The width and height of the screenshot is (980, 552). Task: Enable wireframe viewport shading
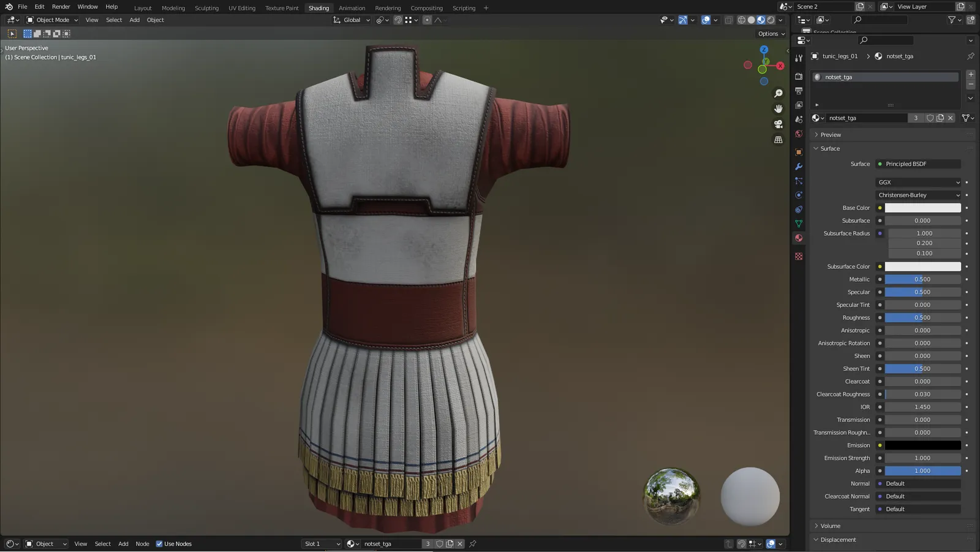pos(741,20)
